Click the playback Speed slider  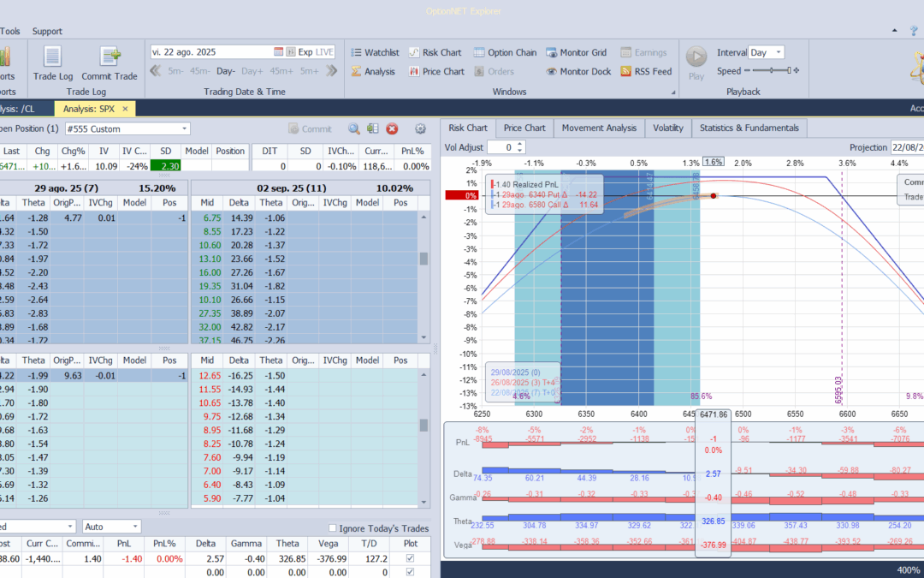[x=771, y=71]
